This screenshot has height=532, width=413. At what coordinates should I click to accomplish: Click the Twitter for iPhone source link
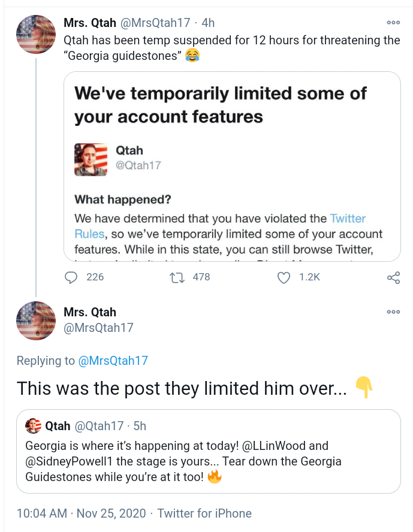(204, 513)
